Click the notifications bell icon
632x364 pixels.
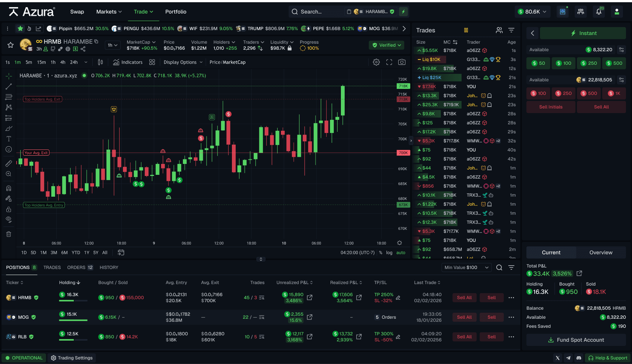599,12
